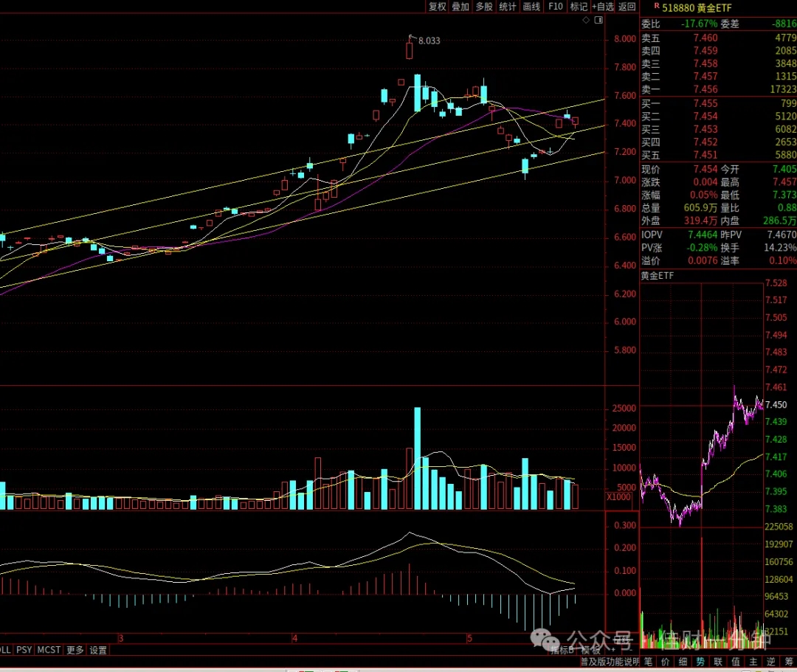Switch to the PSY indicator tab
The height and width of the screenshot is (672, 797).
tap(24, 650)
